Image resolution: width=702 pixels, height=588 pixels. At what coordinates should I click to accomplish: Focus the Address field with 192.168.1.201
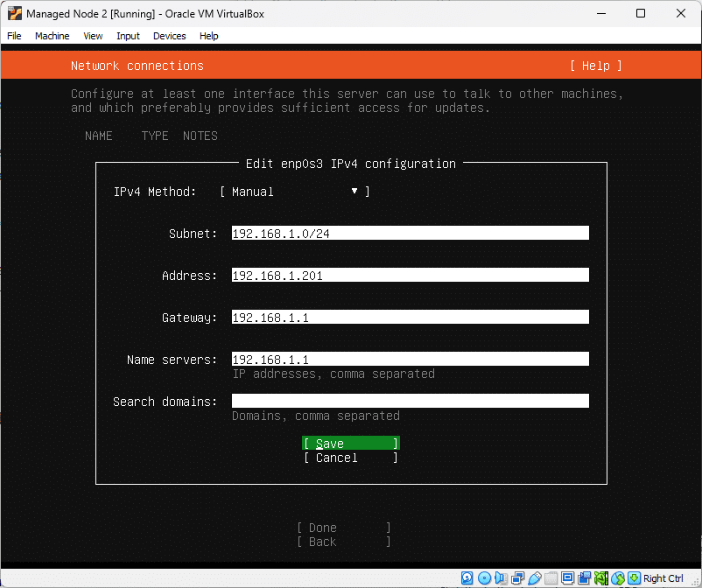coord(410,276)
